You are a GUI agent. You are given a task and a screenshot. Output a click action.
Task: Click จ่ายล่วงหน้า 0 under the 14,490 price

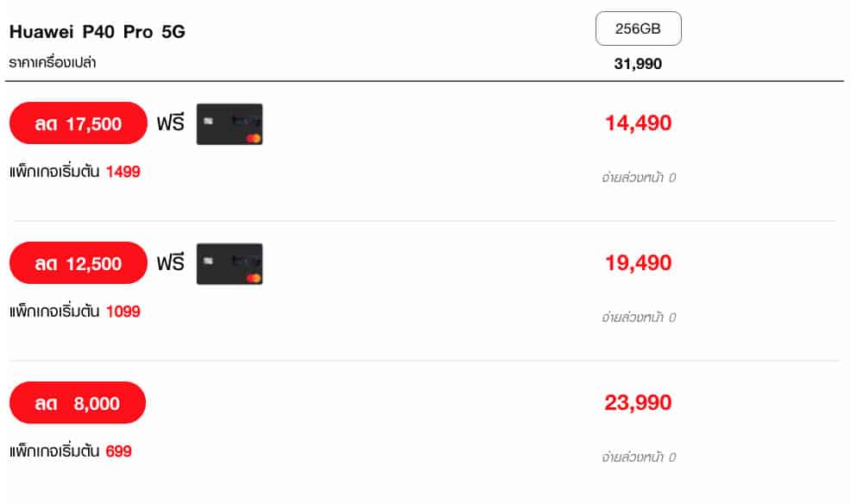pyautogui.click(x=638, y=178)
